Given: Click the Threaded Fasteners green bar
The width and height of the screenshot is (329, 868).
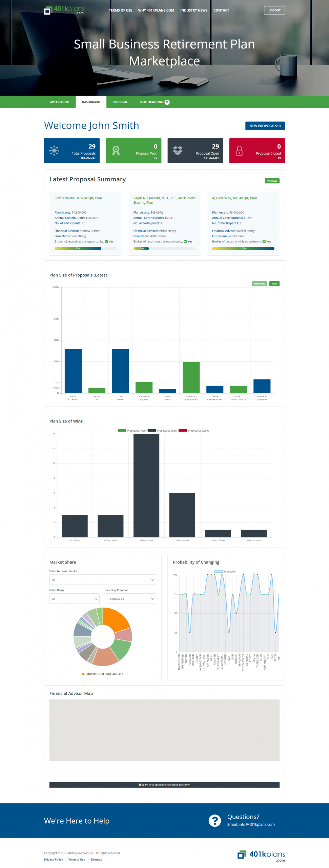Looking at the screenshot, I should [191, 377].
